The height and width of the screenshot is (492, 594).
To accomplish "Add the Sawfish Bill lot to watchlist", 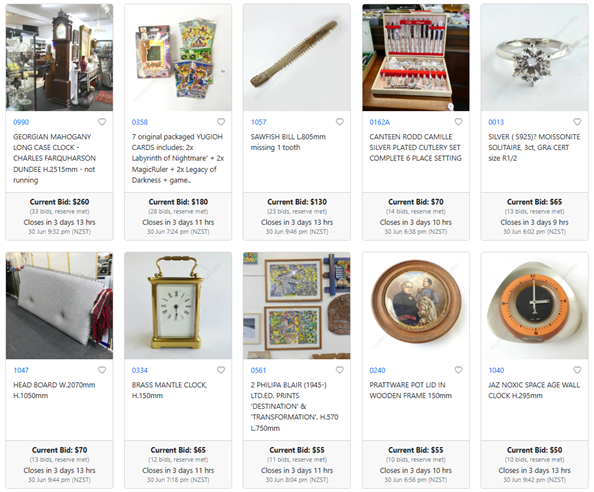I will pos(340,122).
